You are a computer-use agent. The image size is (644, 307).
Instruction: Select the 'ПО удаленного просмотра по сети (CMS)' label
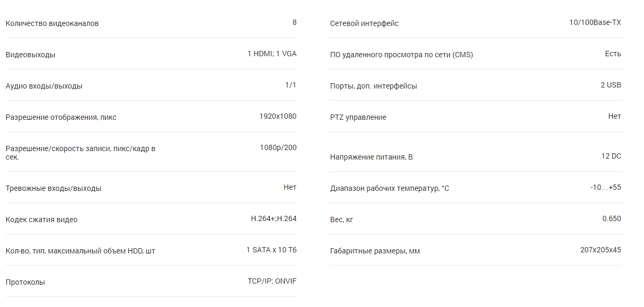pyautogui.click(x=401, y=55)
